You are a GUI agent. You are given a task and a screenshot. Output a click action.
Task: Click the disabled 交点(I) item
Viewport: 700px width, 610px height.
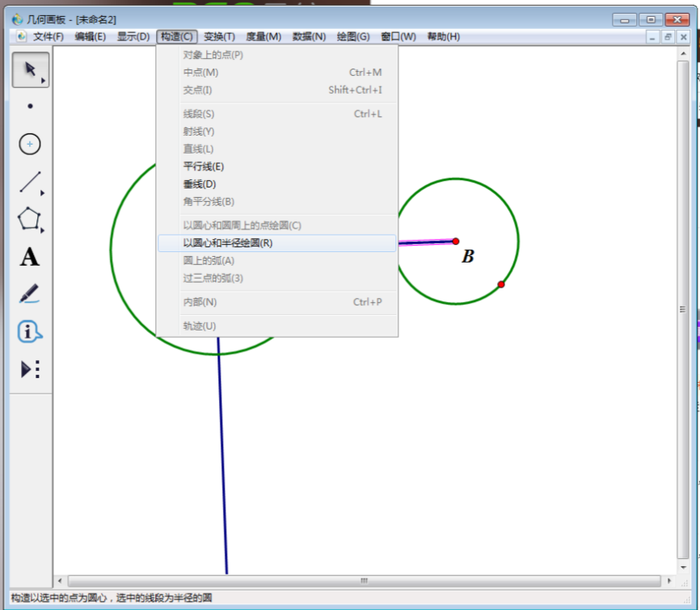pos(276,90)
